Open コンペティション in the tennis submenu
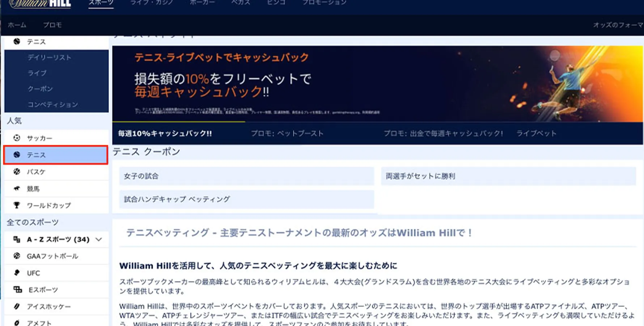644x326 pixels. click(53, 104)
